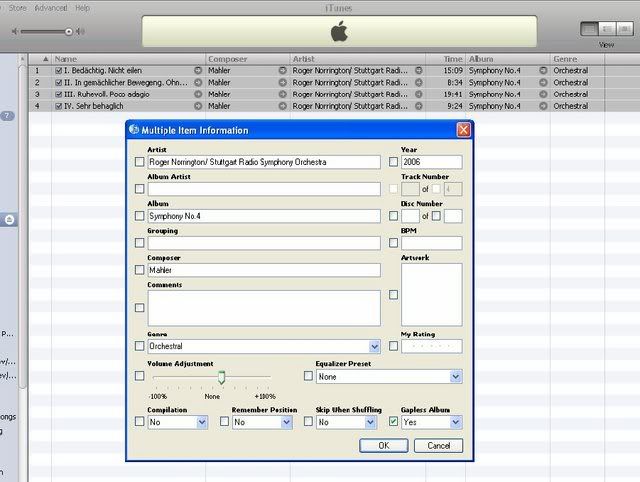Click album arrow icon in track 3 row
This screenshot has width=640, height=482.
click(543, 94)
